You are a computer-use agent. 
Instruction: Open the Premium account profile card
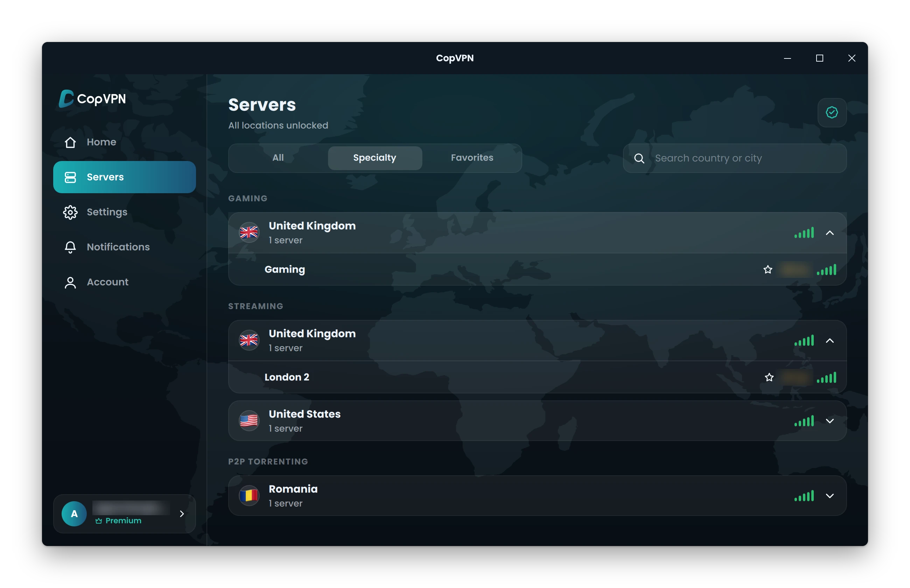pos(125,513)
